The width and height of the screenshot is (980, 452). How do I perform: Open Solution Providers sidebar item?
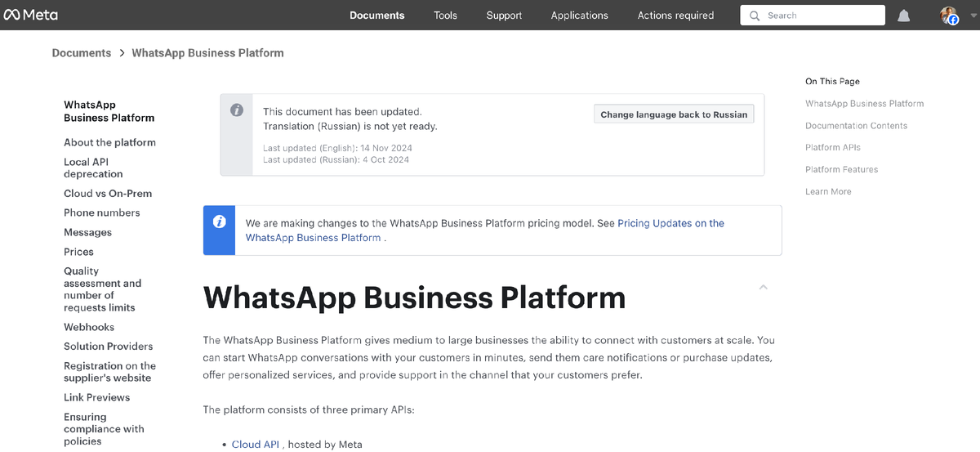[108, 347]
